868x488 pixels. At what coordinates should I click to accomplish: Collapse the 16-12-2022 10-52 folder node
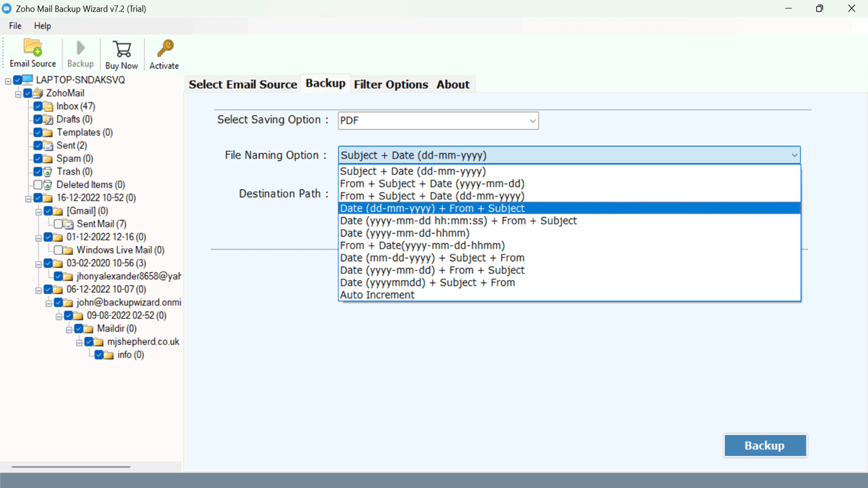[x=28, y=198]
